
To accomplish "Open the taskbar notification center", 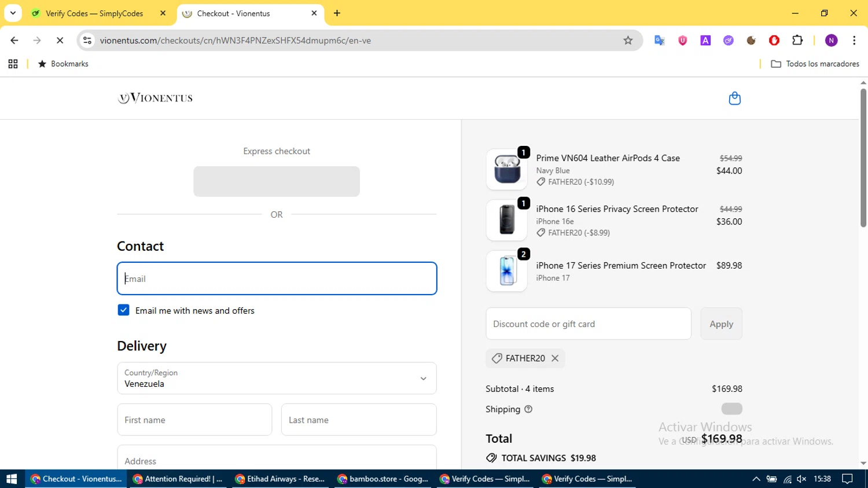I will (847, 479).
